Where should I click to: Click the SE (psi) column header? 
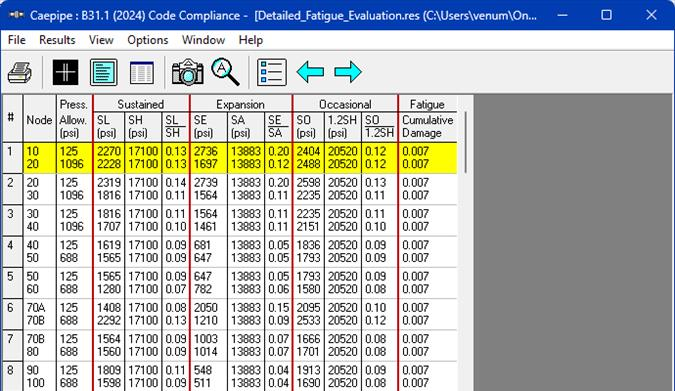tap(208, 127)
